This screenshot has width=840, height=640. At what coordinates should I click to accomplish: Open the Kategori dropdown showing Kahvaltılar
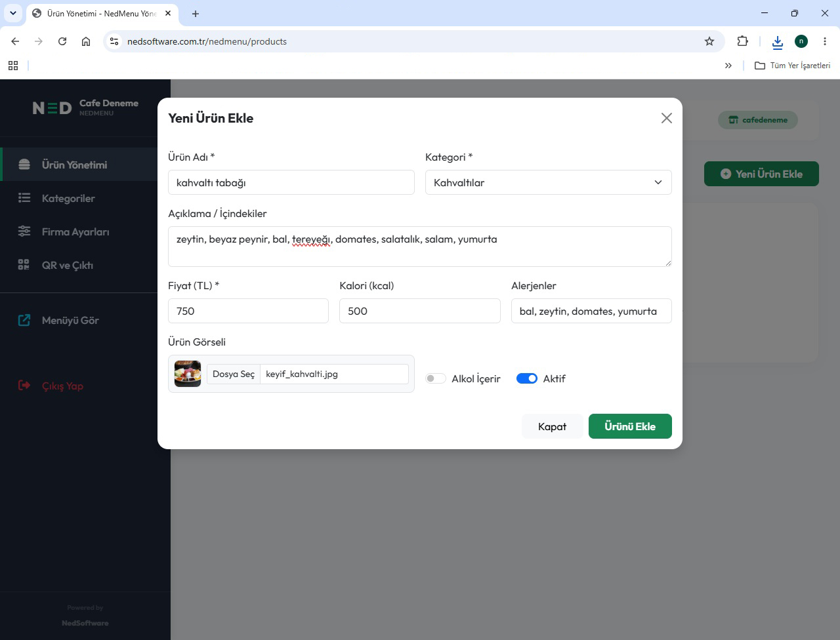click(549, 182)
